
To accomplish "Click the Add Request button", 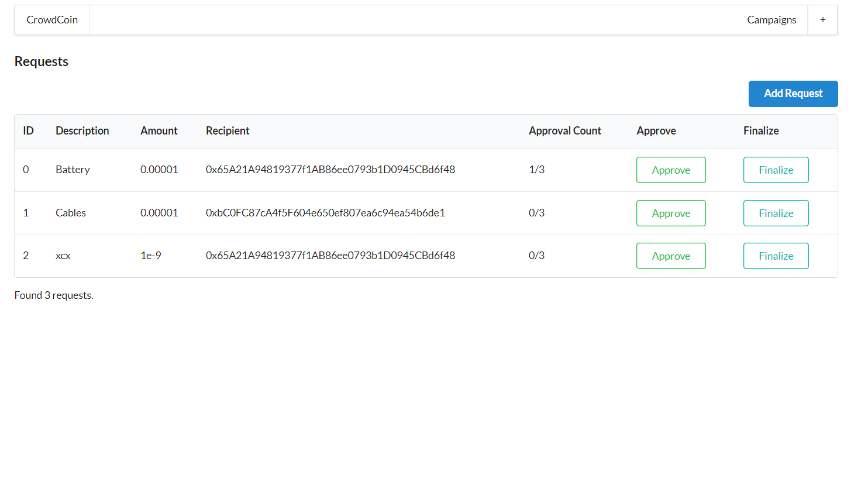I will coord(793,94).
